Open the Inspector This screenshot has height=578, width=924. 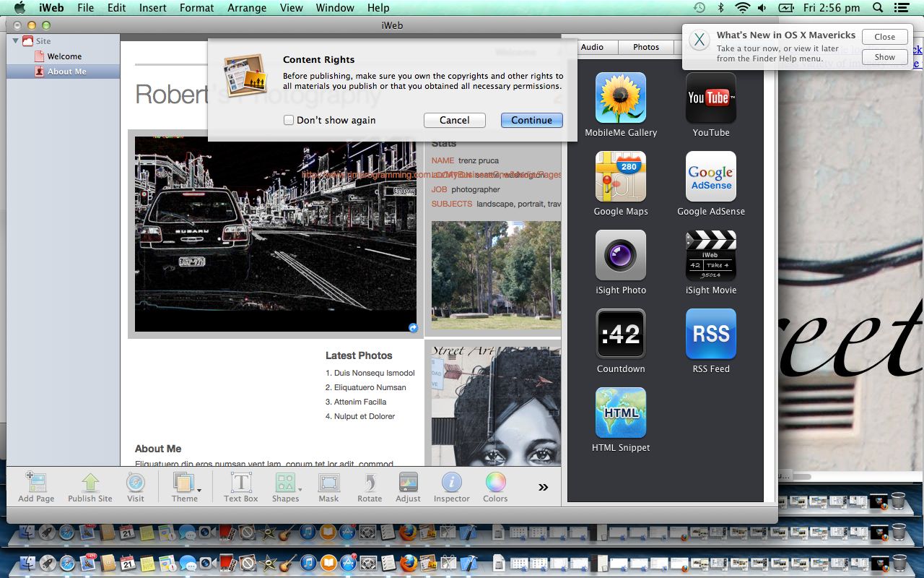(452, 483)
